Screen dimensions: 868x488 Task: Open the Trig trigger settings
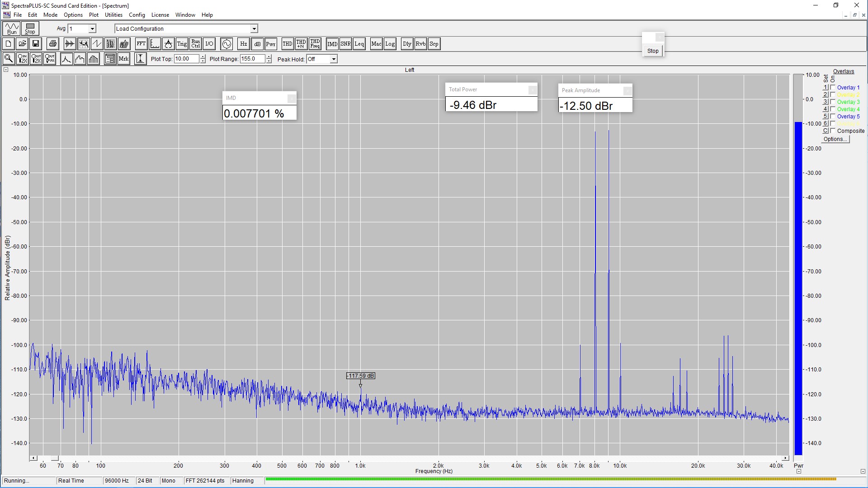point(182,44)
